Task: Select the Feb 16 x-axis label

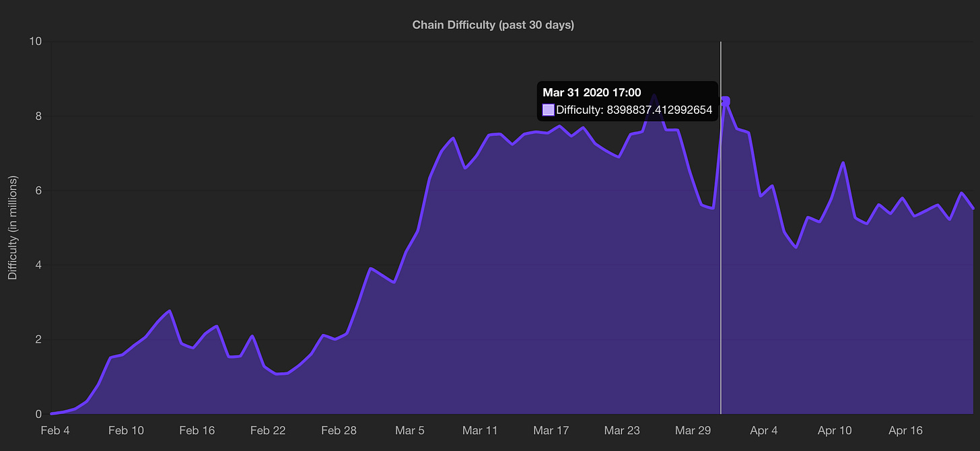Action: click(x=197, y=430)
